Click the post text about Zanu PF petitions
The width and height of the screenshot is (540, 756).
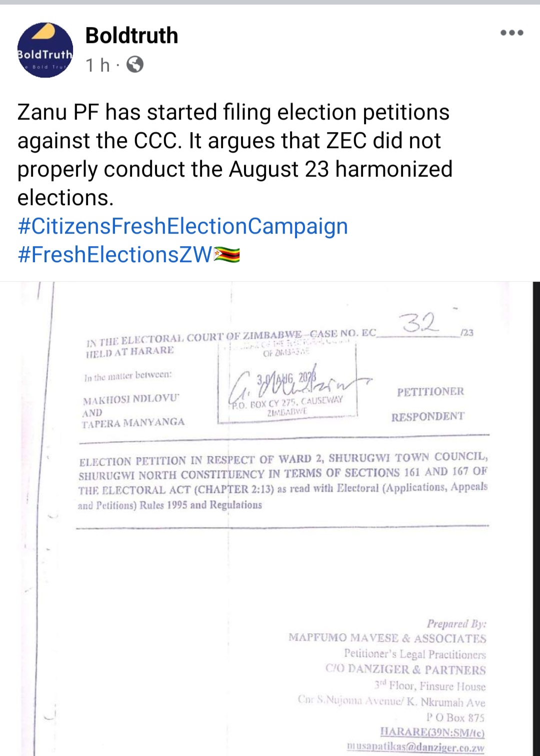[x=234, y=155]
